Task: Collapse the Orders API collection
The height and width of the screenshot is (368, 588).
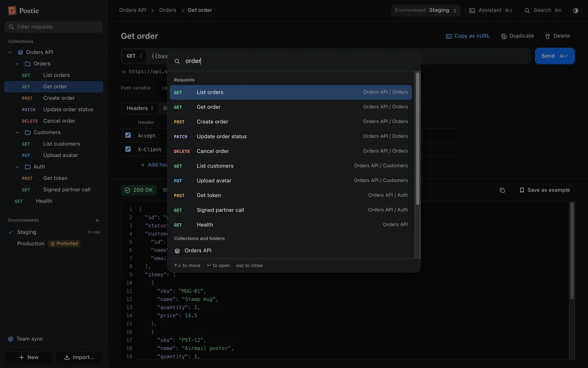Action: pyautogui.click(x=10, y=52)
